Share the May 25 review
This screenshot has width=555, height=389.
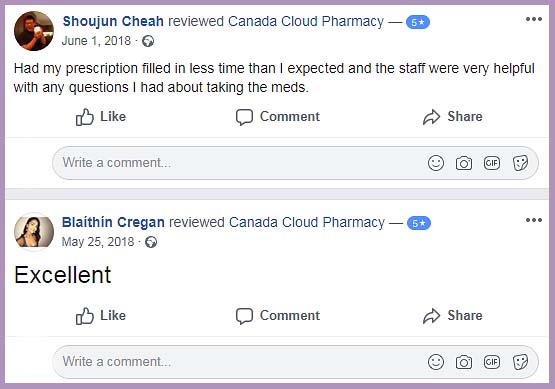pyautogui.click(x=453, y=316)
